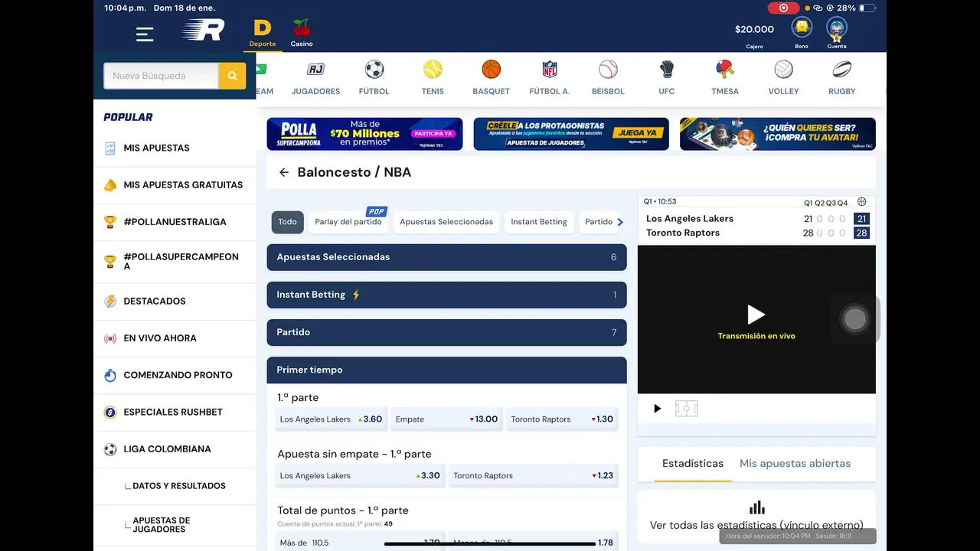980x551 pixels.
Task: Open the Polla Supercampeona banner
Action: pos(364,134)
